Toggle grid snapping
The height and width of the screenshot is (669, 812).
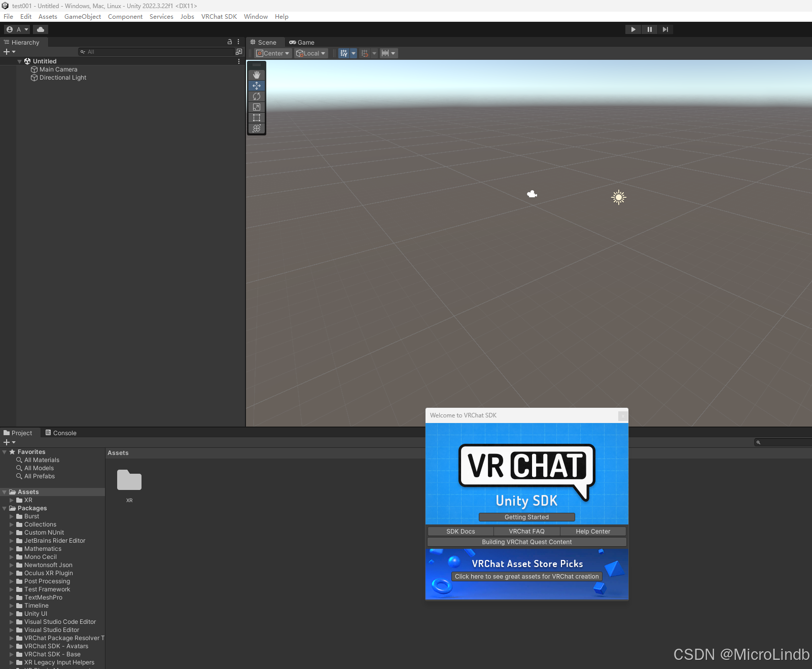365,53
